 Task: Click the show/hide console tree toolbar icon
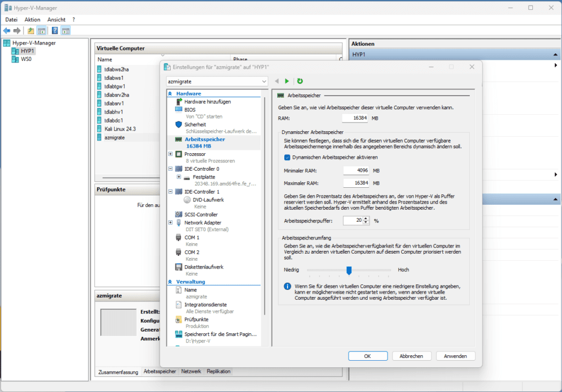[x=42, y=31]
